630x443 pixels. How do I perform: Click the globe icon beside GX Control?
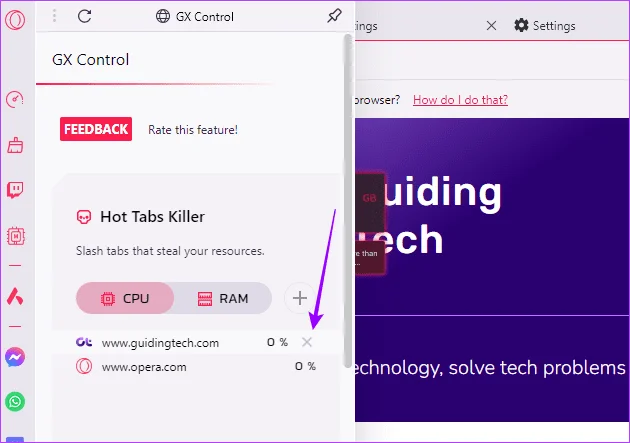[x=163, y=16]
